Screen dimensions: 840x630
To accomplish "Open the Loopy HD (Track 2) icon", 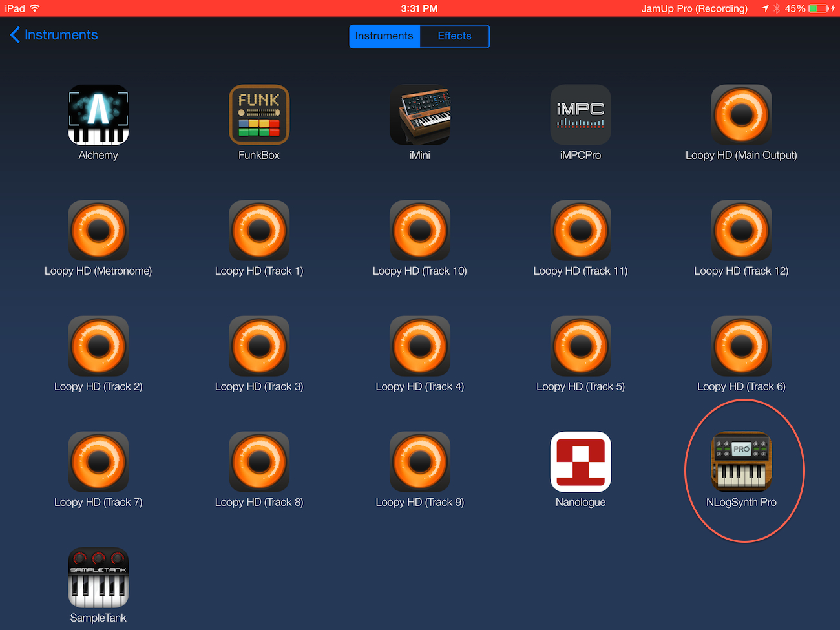I will tap(98, 346).
